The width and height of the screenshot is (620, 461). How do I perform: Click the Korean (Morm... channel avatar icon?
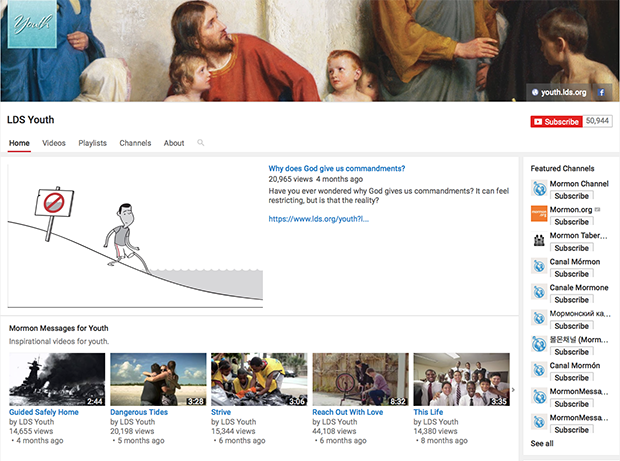coord(539,344)
